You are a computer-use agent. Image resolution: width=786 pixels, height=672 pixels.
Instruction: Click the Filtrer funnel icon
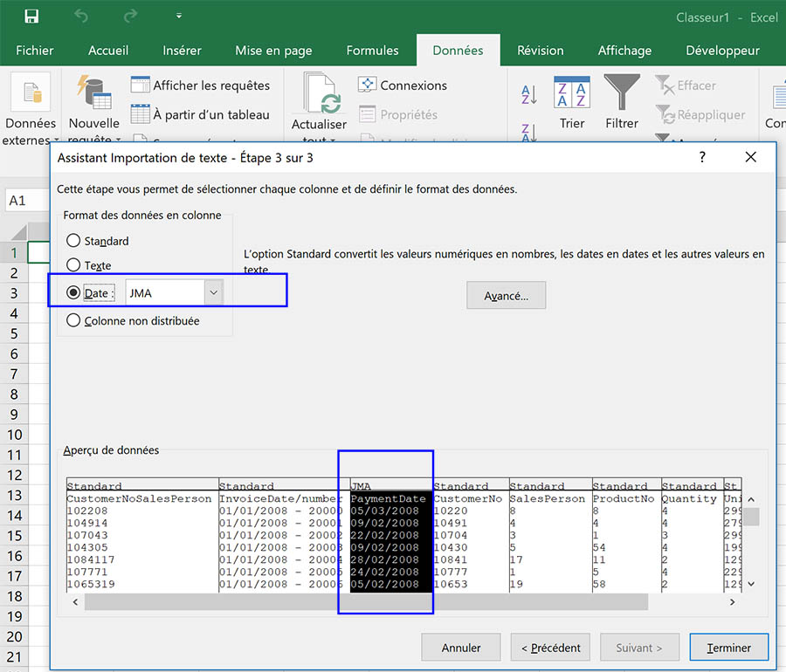622,93
